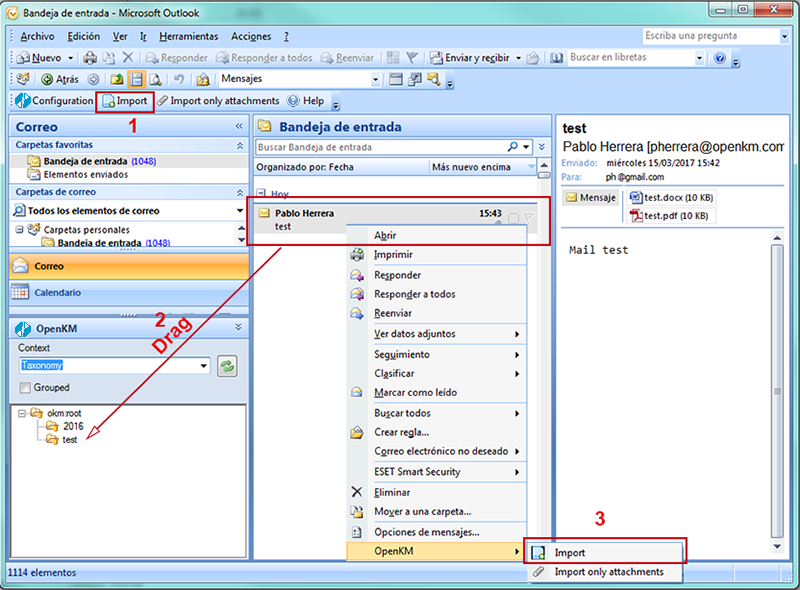Expand Todos los elementos de correo dropdown

(239, 210)
